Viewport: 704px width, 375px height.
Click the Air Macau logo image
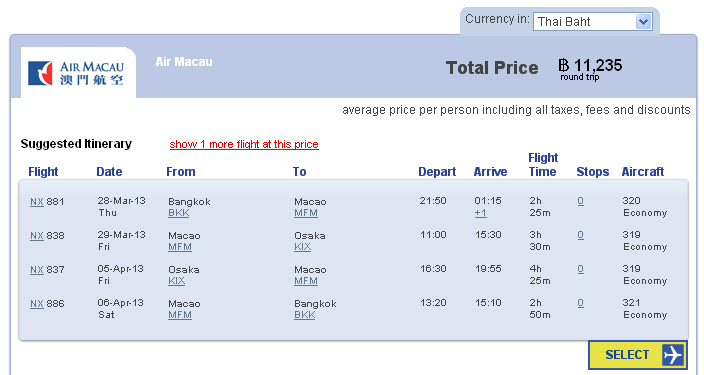point(76,73)
